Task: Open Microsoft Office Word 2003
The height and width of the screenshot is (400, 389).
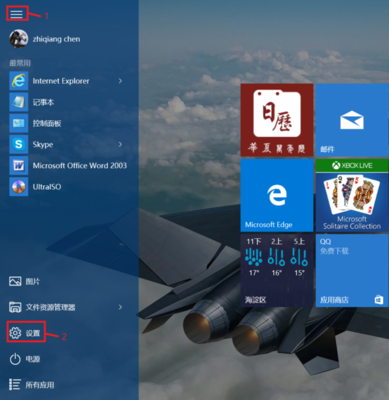Action: (19, 165)
